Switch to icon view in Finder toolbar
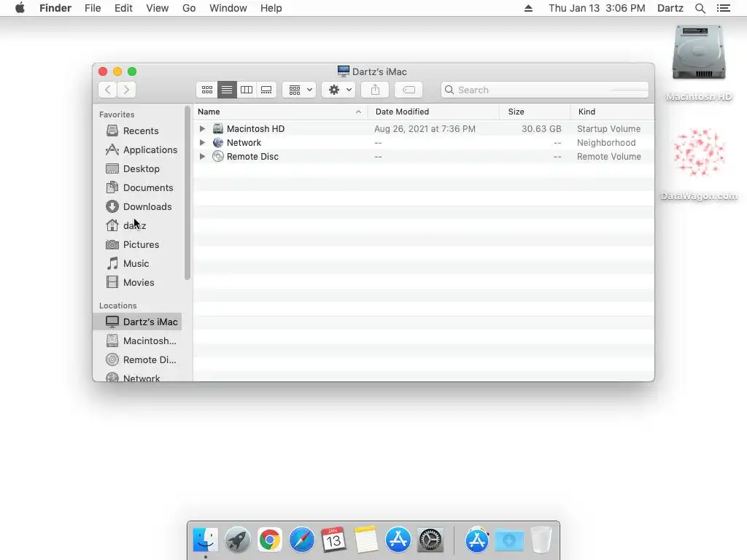The width and height of the screenshot is (747, 560). pyautogui.click(x=206, y=90)
